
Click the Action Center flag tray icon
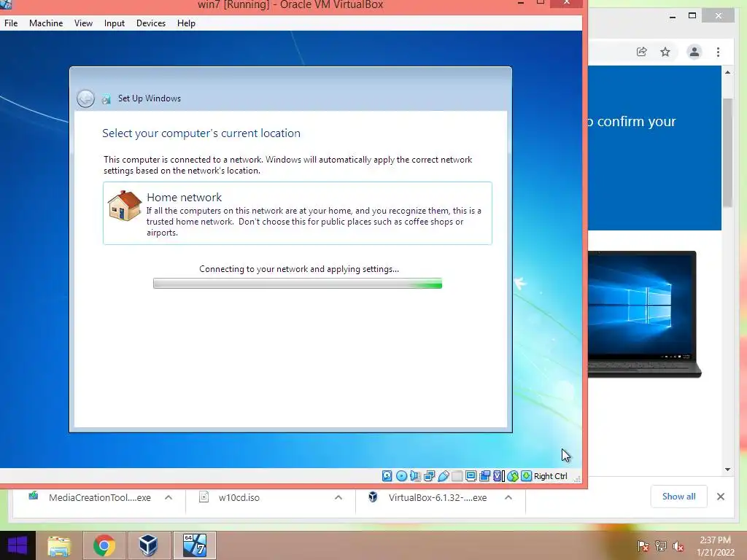643,545
